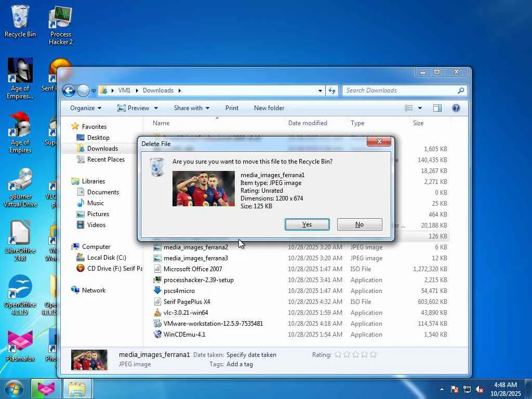Toggle the preview pane icon
This screenshot has width=532, height=399.
tap(437, 108)
